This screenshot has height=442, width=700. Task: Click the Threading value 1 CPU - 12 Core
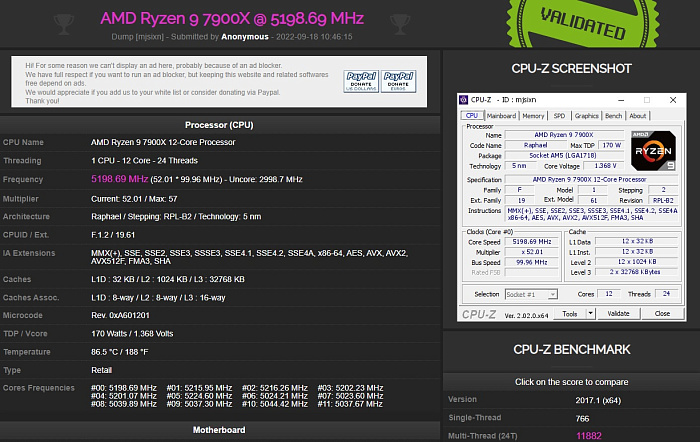(145, 161)
